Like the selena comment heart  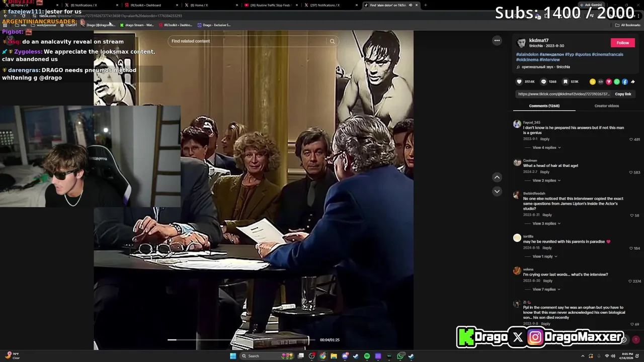point(630,281)
